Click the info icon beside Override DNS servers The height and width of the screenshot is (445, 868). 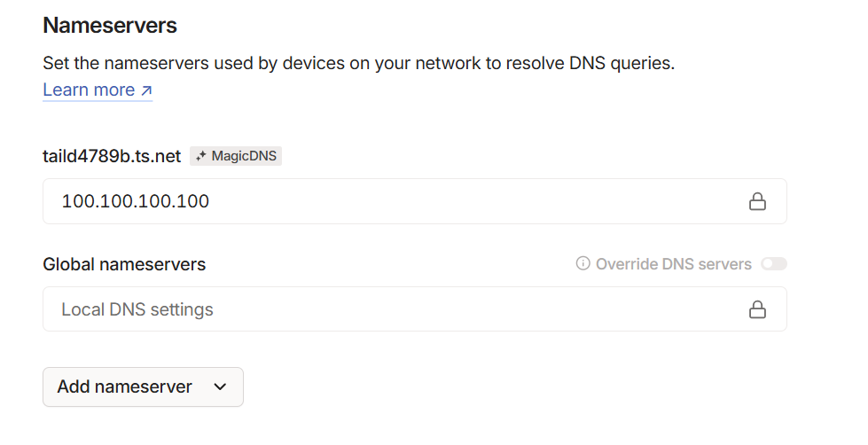(583, 264)
